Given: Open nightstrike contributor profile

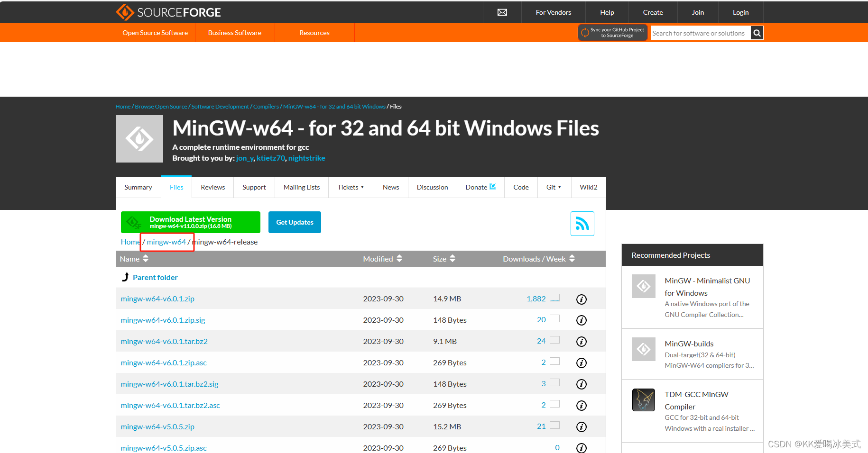Looking at the screenshot, I should pyautogui.click(x=307, y=158).
